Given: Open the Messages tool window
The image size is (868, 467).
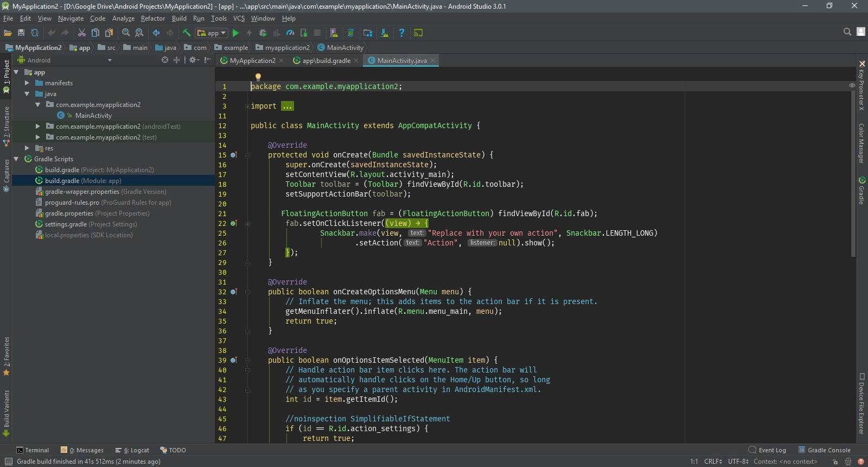Looking at the screenshot, I should pos(82,450).
